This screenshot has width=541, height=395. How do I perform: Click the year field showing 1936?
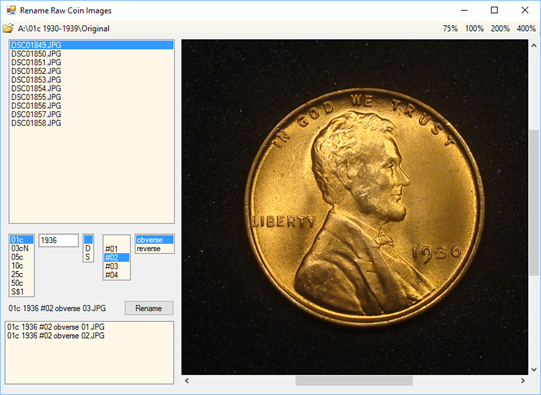pyautogui.click(x=58, y=240)
